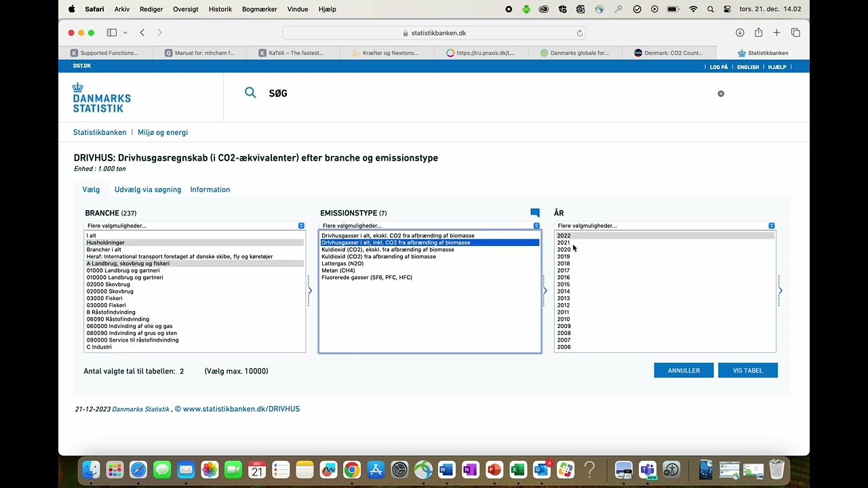Open Calendar app in the Dock
Screen dimensions: 868x488
coord(257,470)
